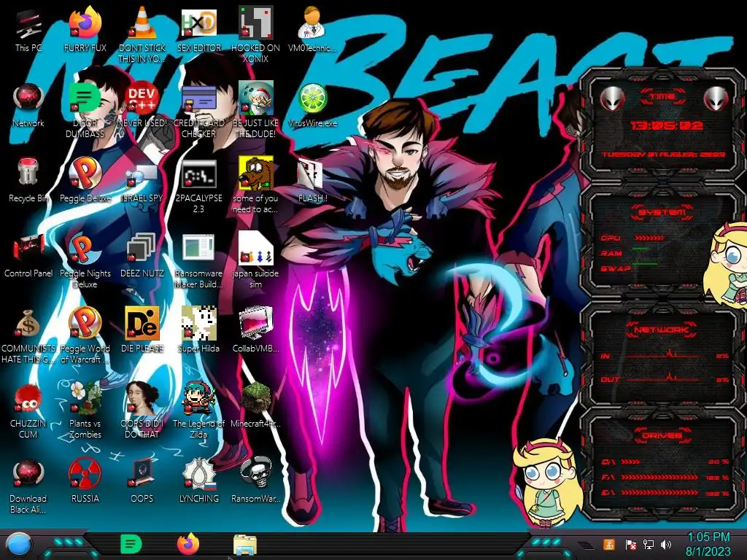Open the Control Panel desktop icon
The height and width of the screenshot is (560, 747).
[28, 255]
